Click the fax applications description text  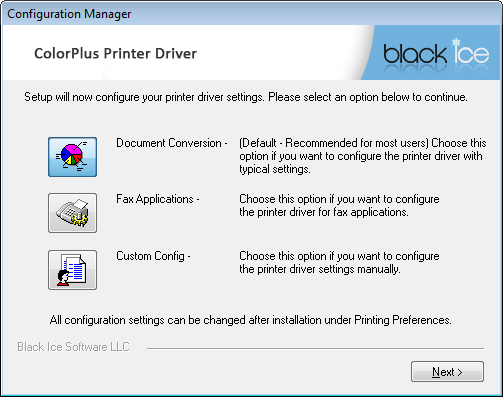339,205
